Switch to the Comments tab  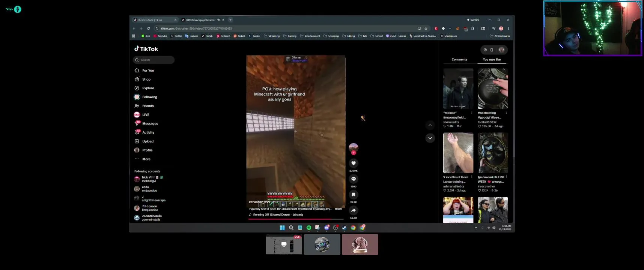(x=459, y=60)
